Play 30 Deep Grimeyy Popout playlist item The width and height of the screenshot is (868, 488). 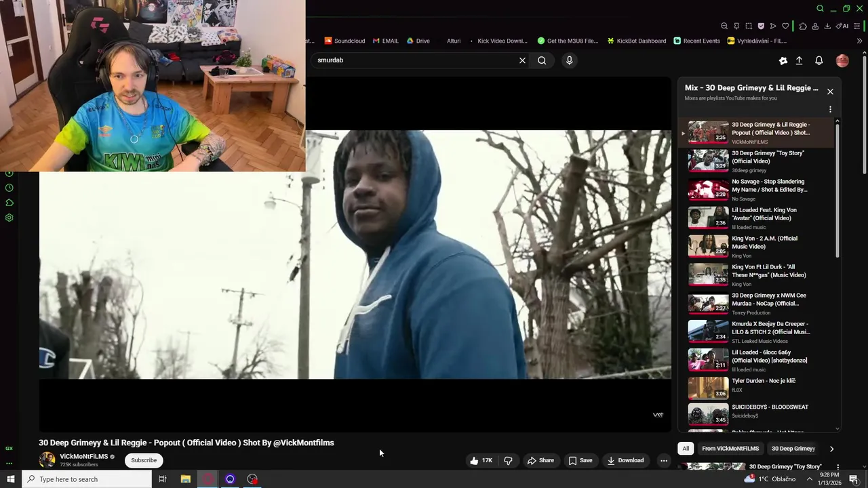point(756,132)
